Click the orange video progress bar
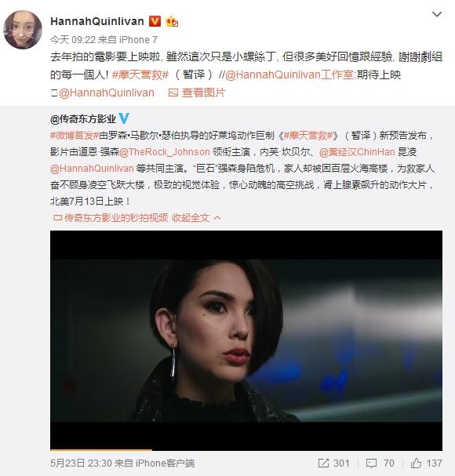Viewport: 455px width, 476px height. click(x=101, y=450)
